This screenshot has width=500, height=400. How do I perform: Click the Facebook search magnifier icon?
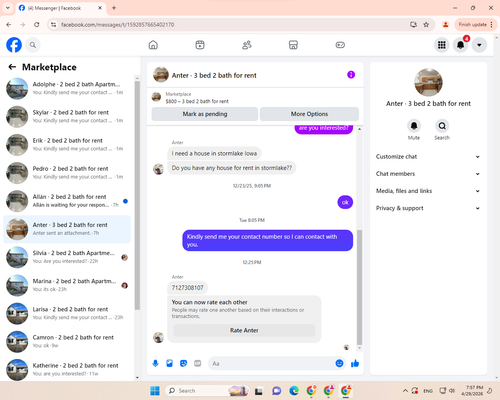coord(33,45)
